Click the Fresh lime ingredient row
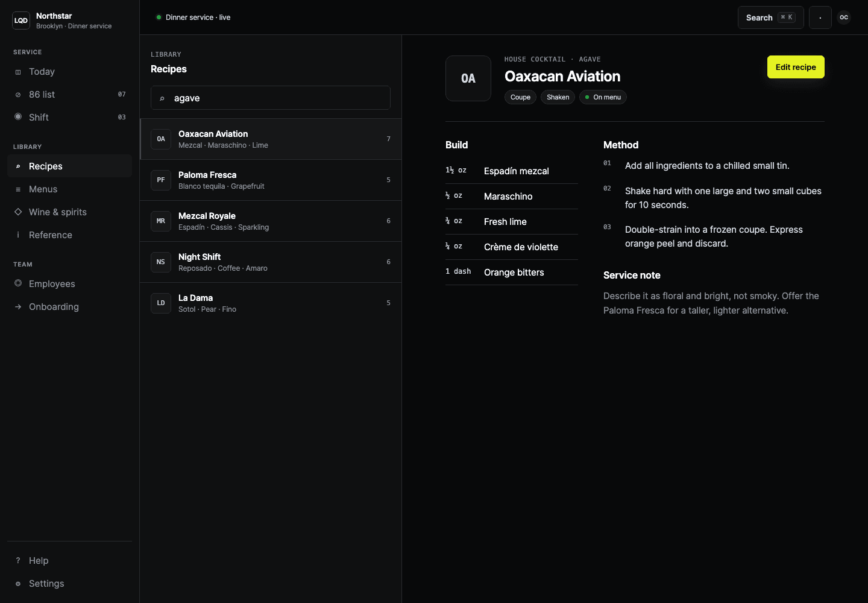 click(x=512, y=222)
